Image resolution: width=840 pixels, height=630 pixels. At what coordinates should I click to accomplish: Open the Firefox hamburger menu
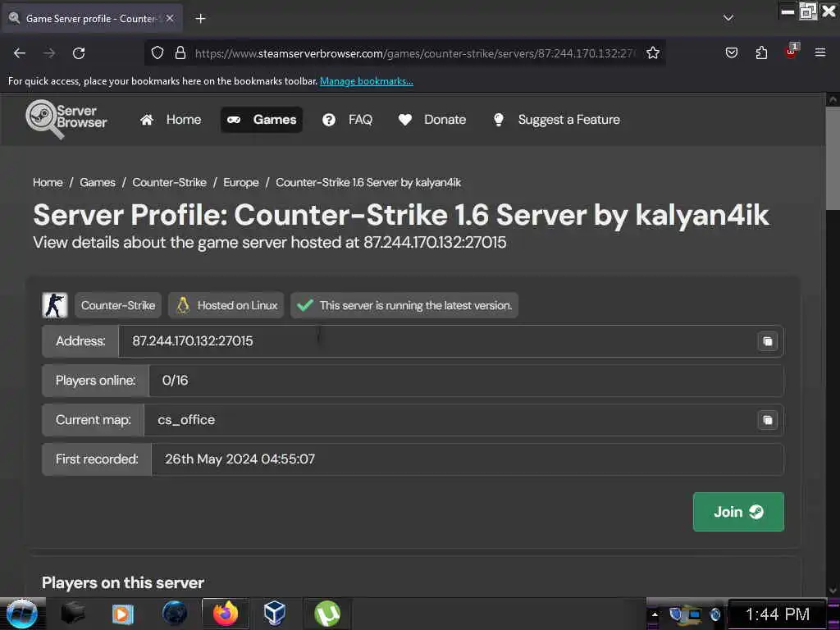[x=820, y=52]
